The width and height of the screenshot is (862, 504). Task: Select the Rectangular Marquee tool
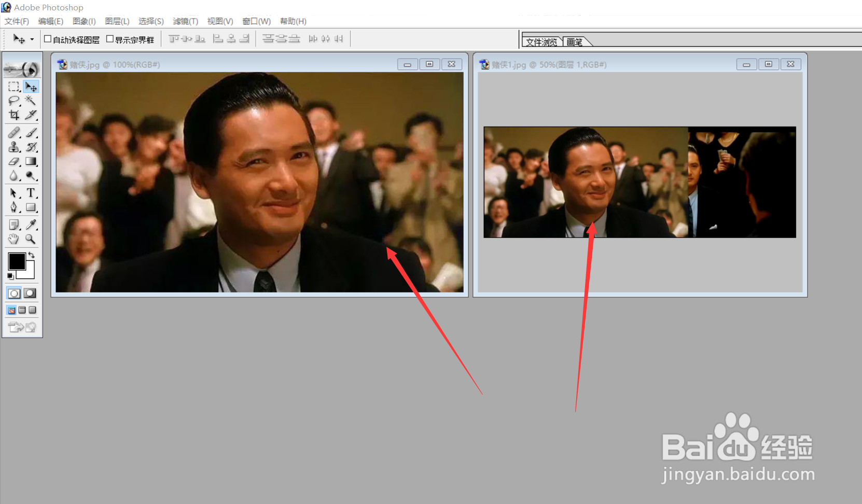click(x=14, y=87)
